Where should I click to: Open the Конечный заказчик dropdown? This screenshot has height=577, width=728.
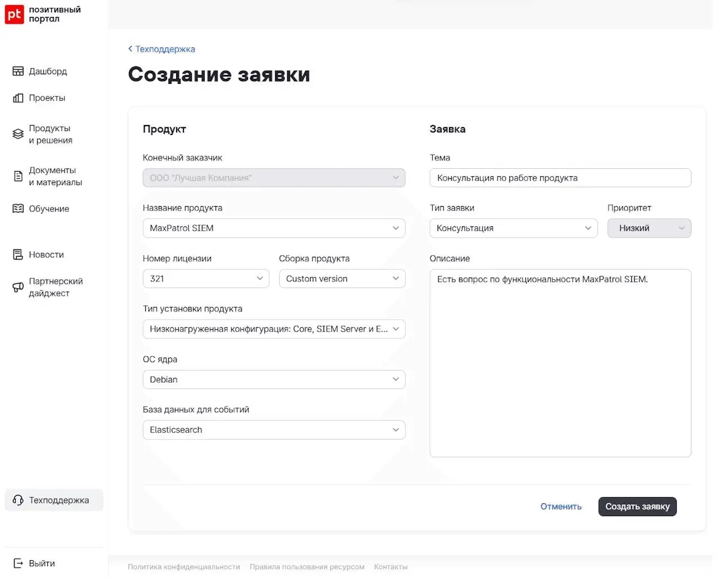point(274,178)
